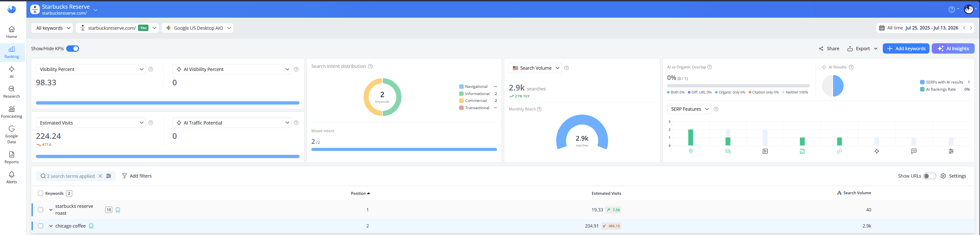The height and width of the screenshot is (235, 980).
Task: Open the AI section in sidebar
Action: (x=12, y=72)
